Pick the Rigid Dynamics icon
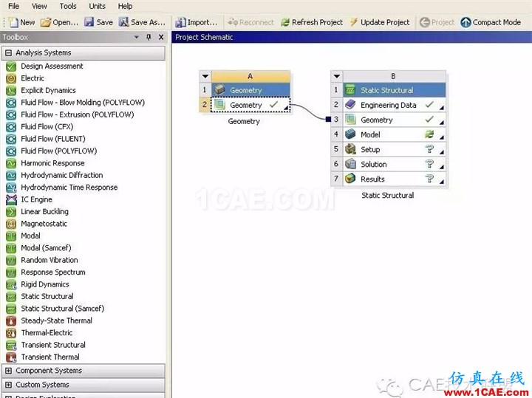Viewport: 532px width, 398px height. tap(11, 284)
